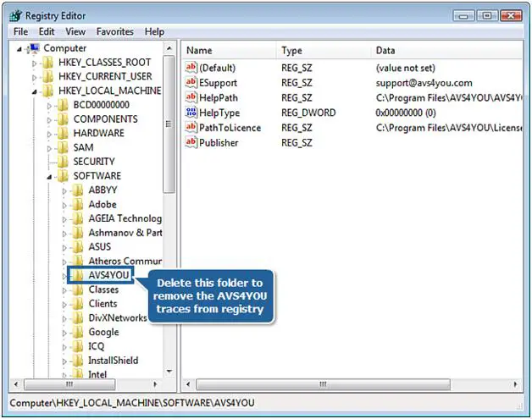Sort values by Type column header
Image resolution: width=532 pixels, height=419 pixels.
click(324, 51)
